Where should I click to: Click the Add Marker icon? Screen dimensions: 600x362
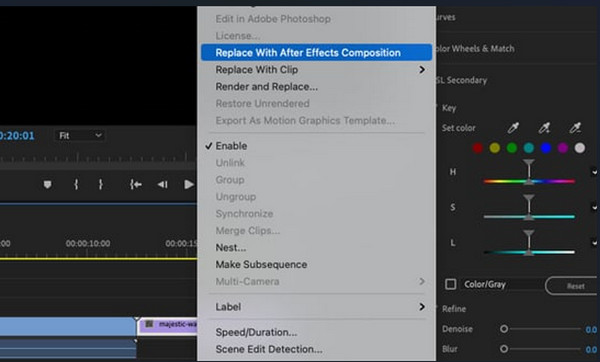pyautogui.click(x=47, y=184)
